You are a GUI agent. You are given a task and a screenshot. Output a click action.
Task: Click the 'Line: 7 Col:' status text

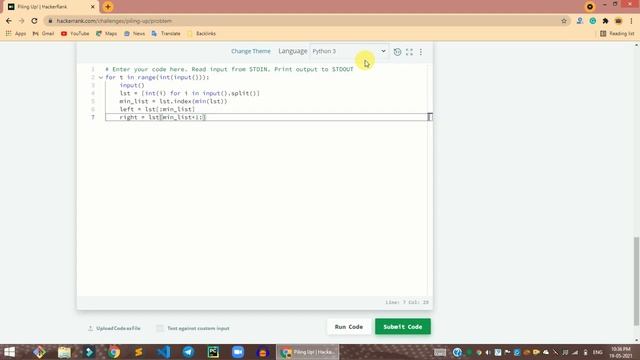(407, 302)
